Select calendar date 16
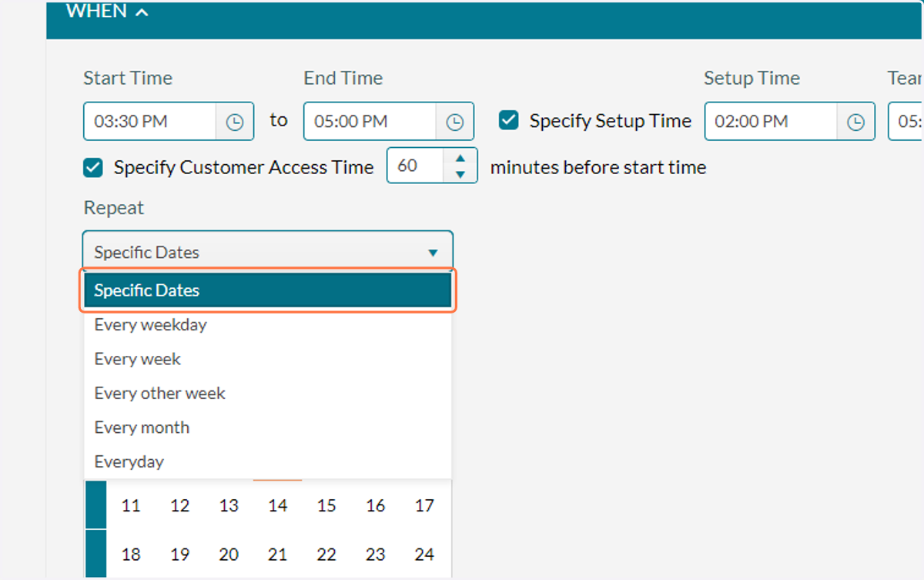Viewport: 924px width, 580px height. 376,506
